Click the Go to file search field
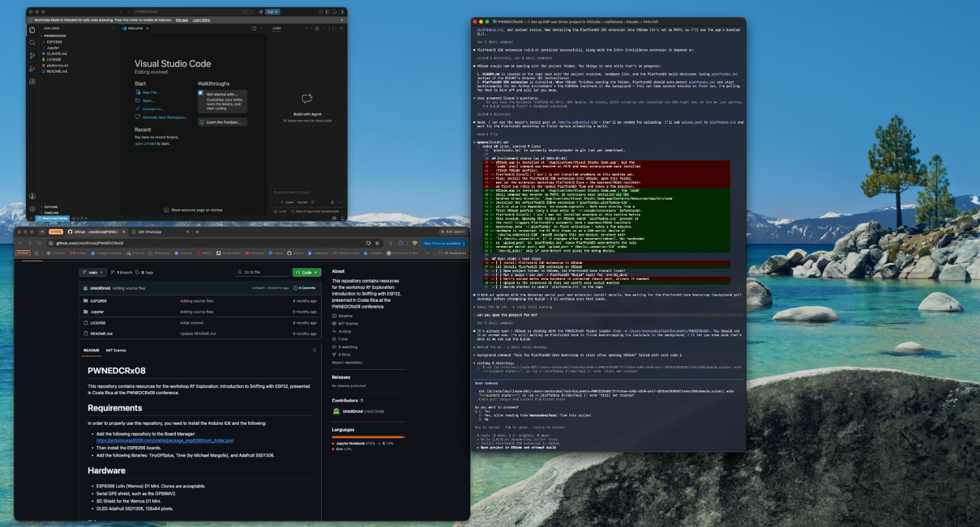 (x=263, y=272)
